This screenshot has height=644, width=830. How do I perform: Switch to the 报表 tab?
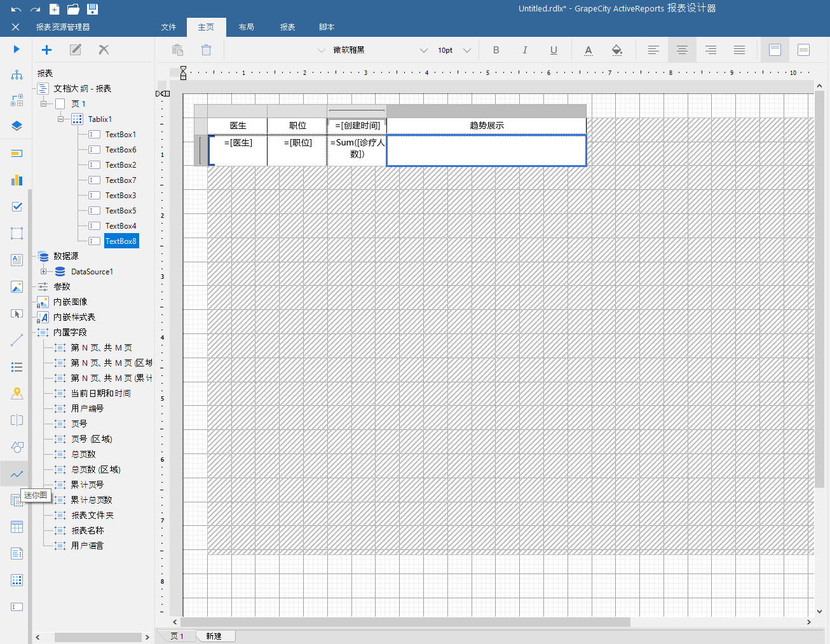[288, 27]
